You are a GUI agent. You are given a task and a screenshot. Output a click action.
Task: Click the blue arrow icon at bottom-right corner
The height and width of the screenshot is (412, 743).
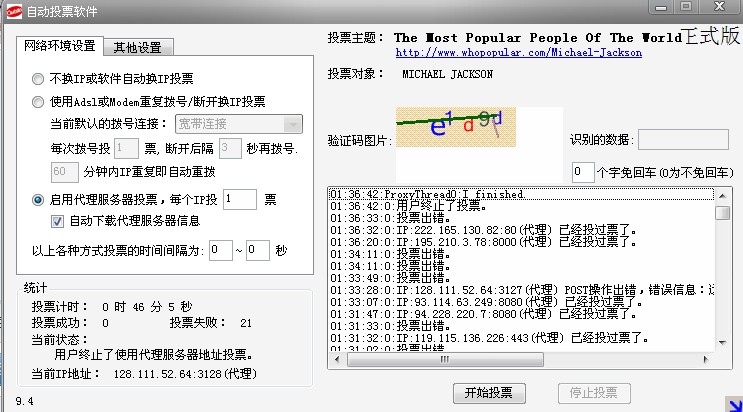click(732, 403)
